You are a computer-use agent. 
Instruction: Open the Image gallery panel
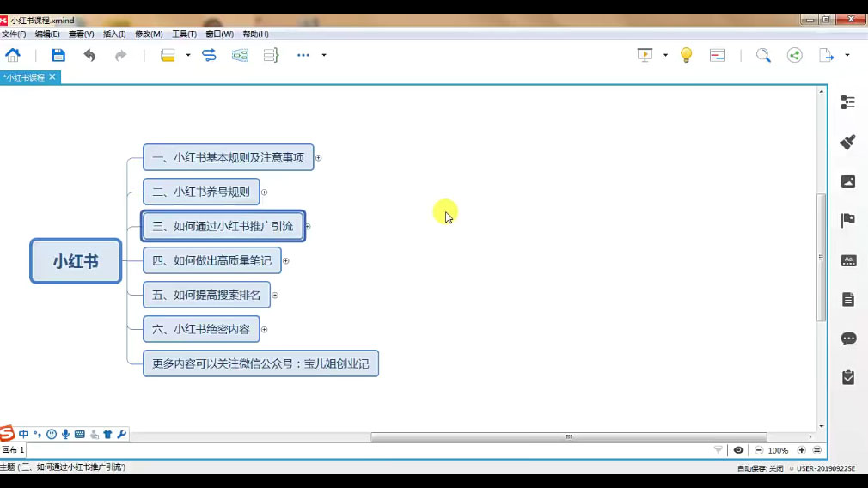[x=847, y=181]
